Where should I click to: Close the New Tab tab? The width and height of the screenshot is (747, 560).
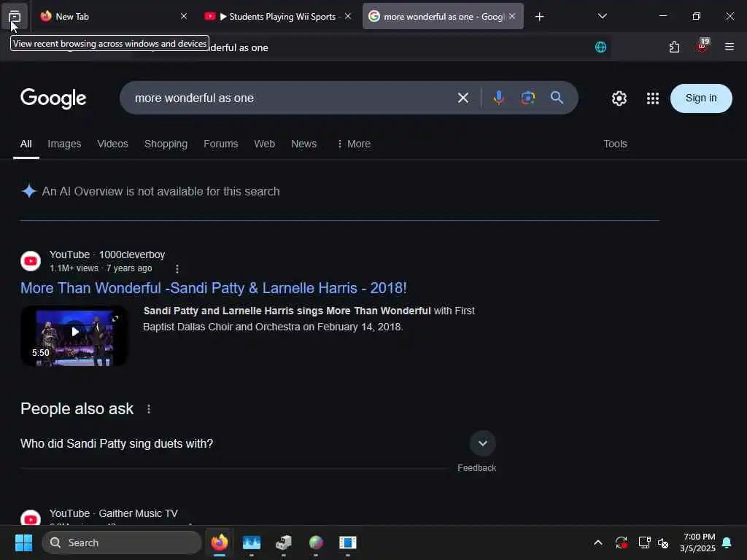184,16
